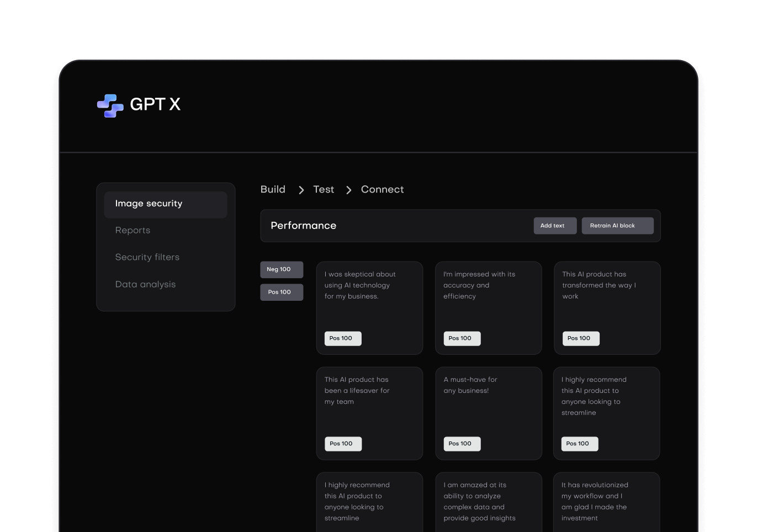The image size is (773, 532).
Task: Navigate to Connect in the breadcrumb
Action: pyautogui.click(x=382, y=189)
